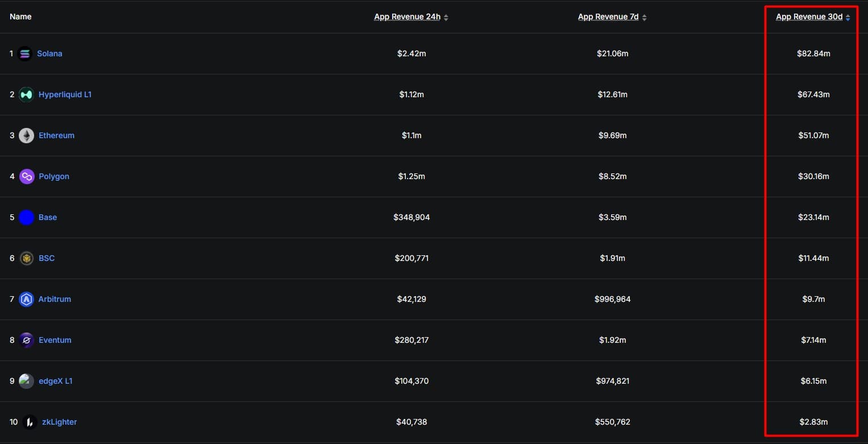Click the BSC chain logo icon

click(x=26, y=258)
